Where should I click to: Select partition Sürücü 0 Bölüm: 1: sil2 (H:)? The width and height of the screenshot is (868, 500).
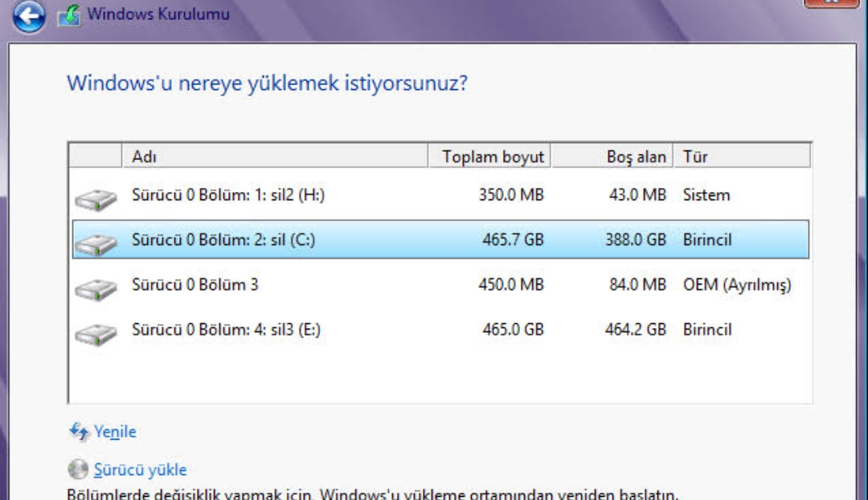click(440, 195)
